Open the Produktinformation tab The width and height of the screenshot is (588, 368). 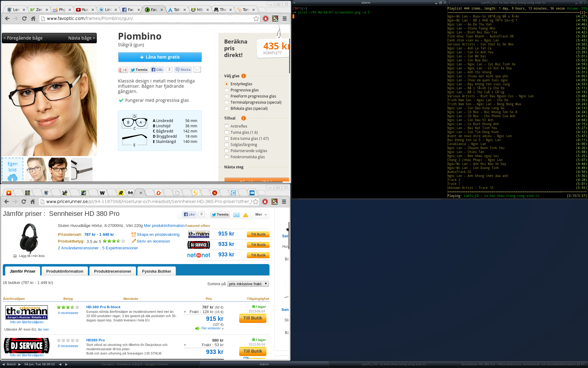tap(65, 271)
